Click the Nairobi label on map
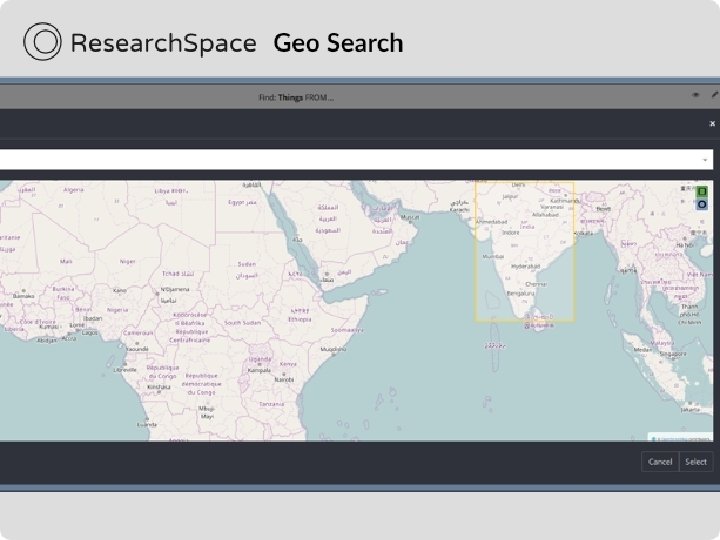720x540 pixels. [x=284, y=380]
